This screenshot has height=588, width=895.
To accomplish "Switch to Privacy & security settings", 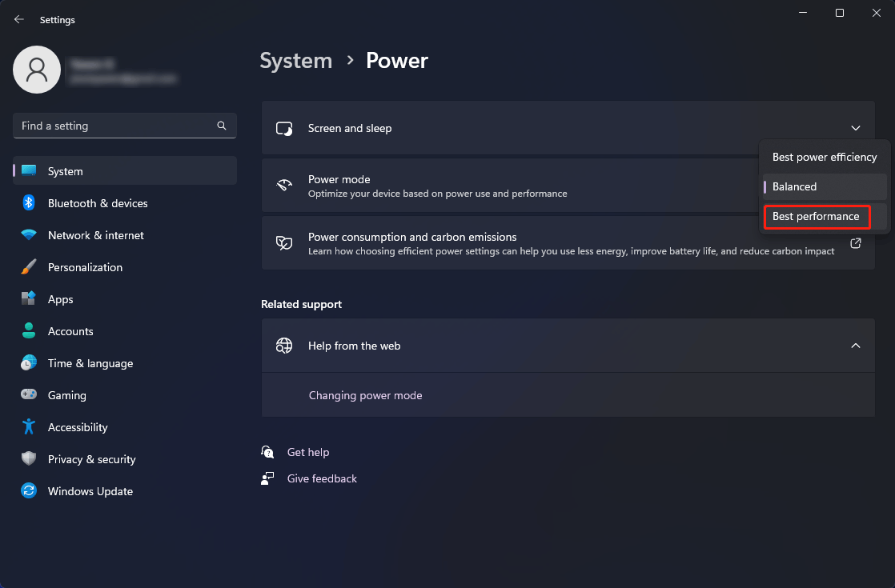I will click(91, 459).
